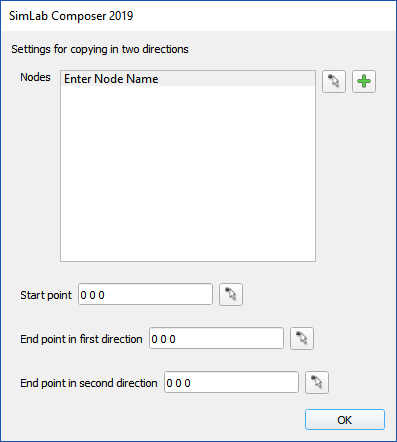The height and width of the screenshot is (442, 397).
Task: Select the Enter Node Name row
Action: pyautogui.click(x=188, y=79)
